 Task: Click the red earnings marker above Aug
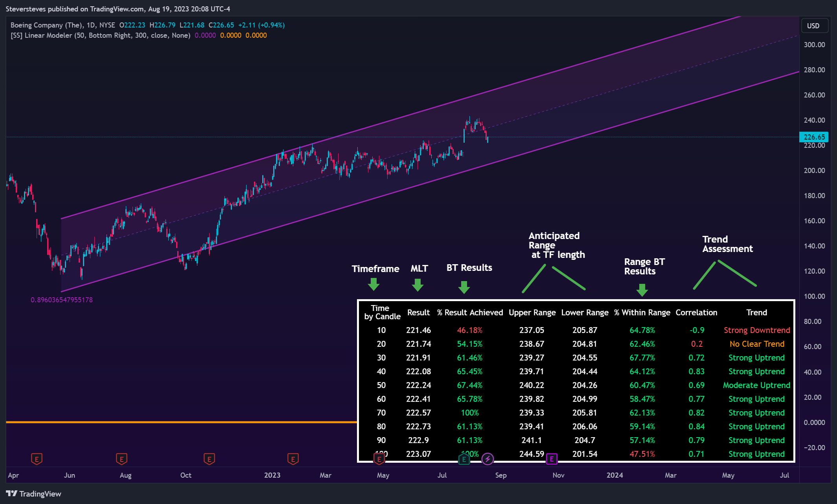pos(121,459)
